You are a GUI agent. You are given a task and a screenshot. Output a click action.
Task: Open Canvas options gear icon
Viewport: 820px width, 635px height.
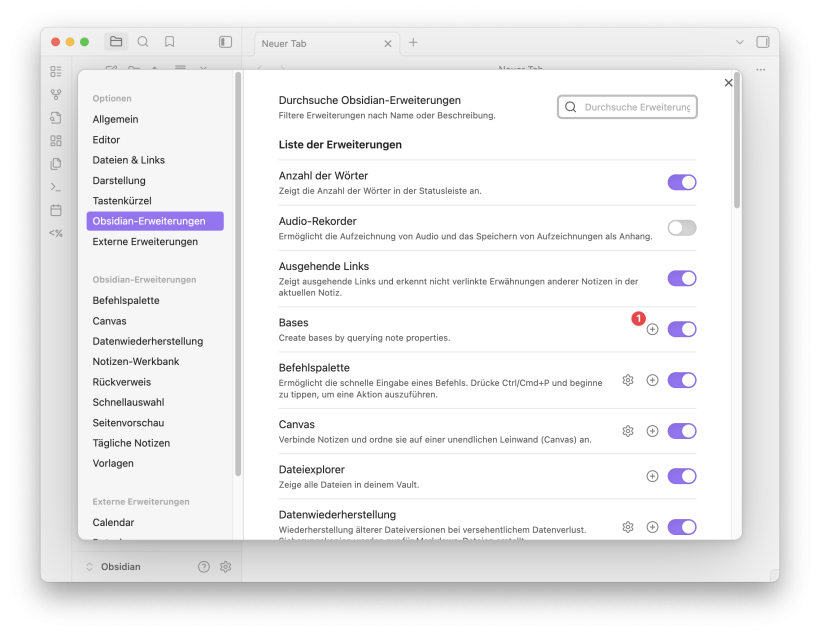(628, 431)
